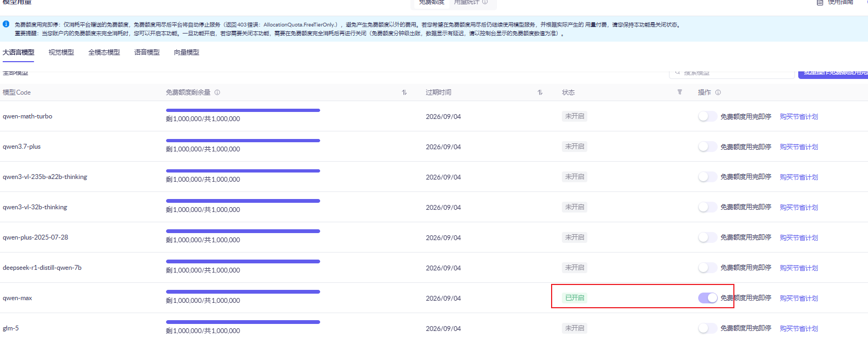868x338 pixels.
Task: Click the 未开启 badge for deepseek-r1-distill-qwen-7b
Action: pyautogui.click(x=574, y=268)
